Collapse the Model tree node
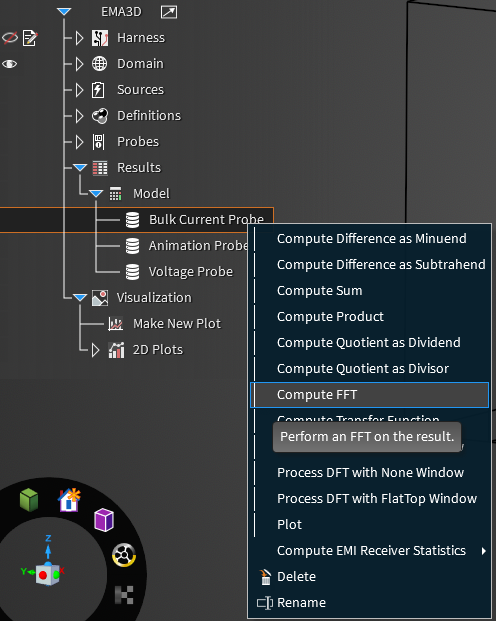The image size is (496, 621). 96,194
